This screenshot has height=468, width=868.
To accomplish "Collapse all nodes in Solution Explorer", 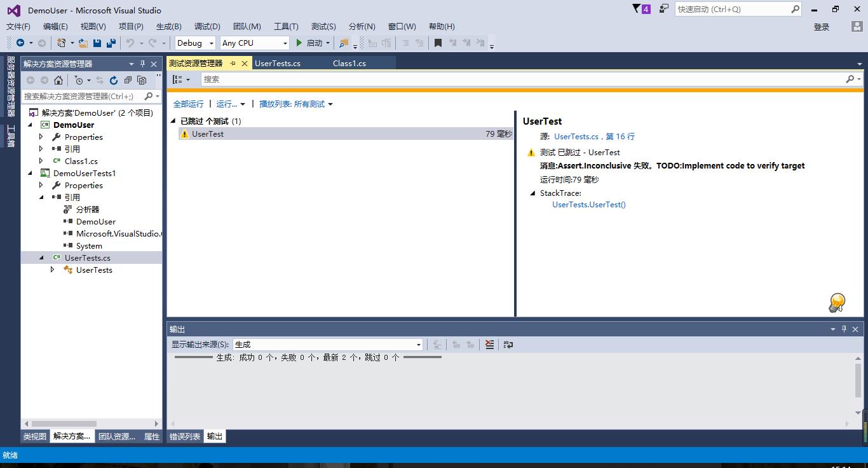I will point(128,80).
